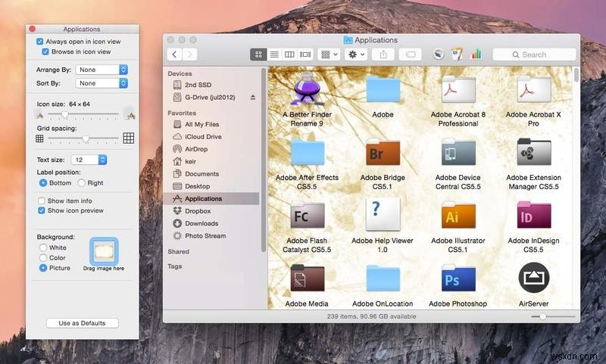Open the Adobe folder icon
The height and width of the screenshot is (364, 606).
click(383, 89)
